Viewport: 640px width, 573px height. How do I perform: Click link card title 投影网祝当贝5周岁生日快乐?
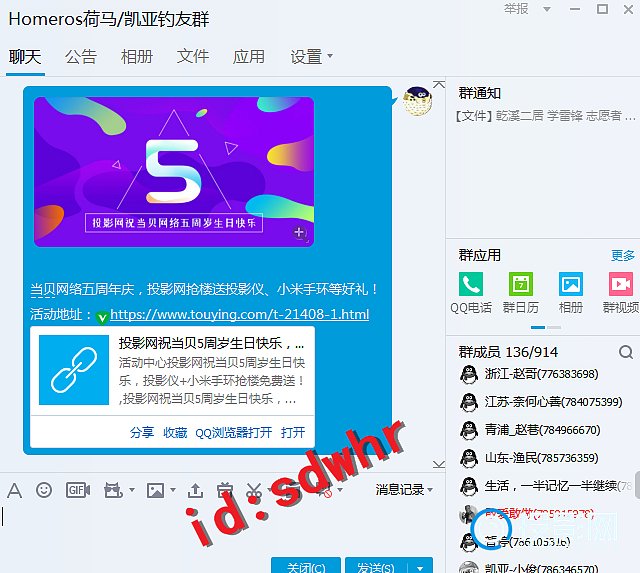click(211, 343)
